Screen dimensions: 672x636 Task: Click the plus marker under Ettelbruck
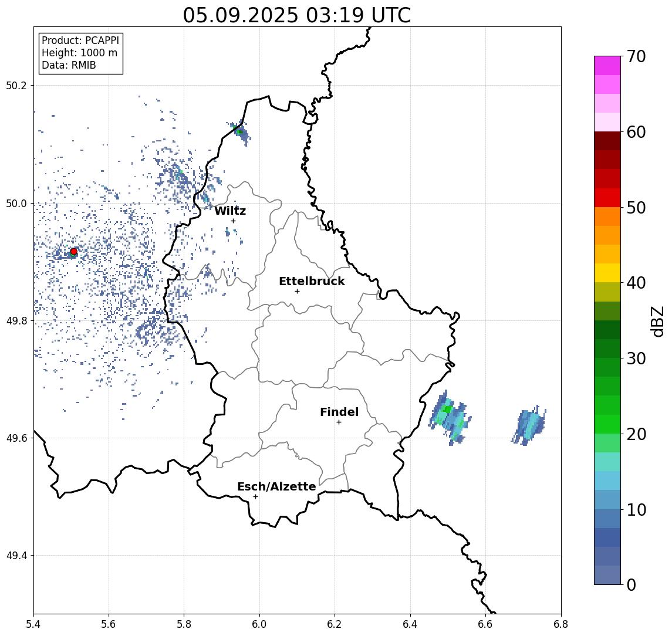(x=297, y=292)
